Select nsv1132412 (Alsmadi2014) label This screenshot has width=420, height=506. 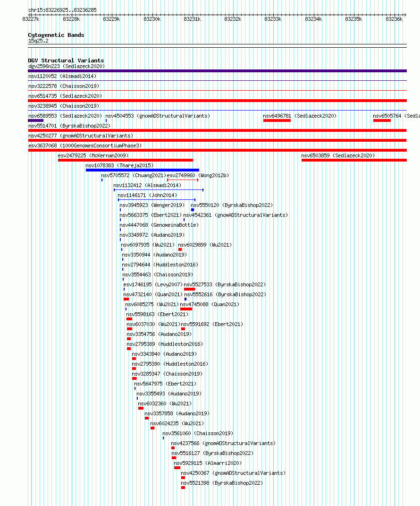click(x=147, y=186)
